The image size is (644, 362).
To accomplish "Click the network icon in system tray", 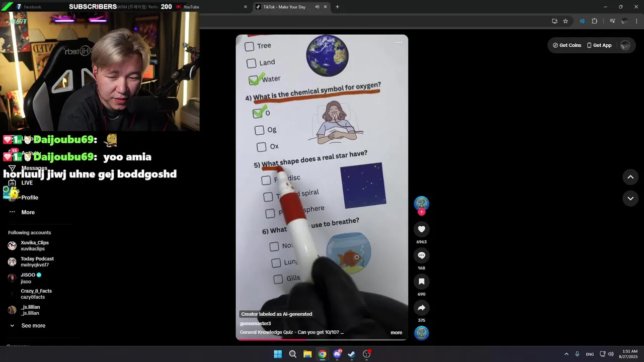I will coord(602,354).
